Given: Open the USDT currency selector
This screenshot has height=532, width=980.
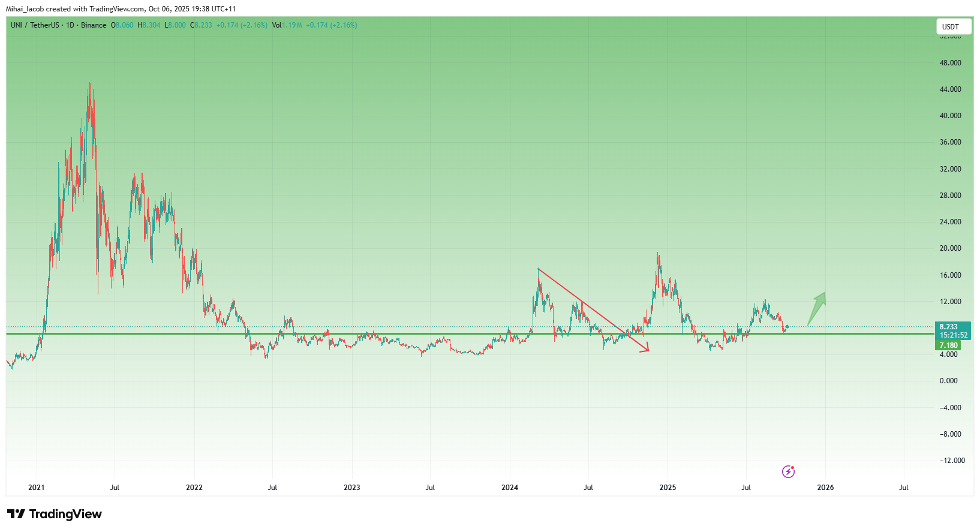Looking at the screenshot, I should point(953,26).
